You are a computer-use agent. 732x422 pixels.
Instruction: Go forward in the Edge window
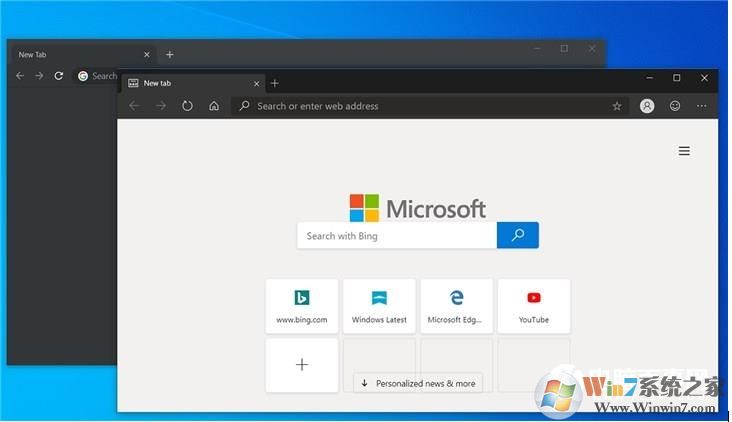click(161, 106)
